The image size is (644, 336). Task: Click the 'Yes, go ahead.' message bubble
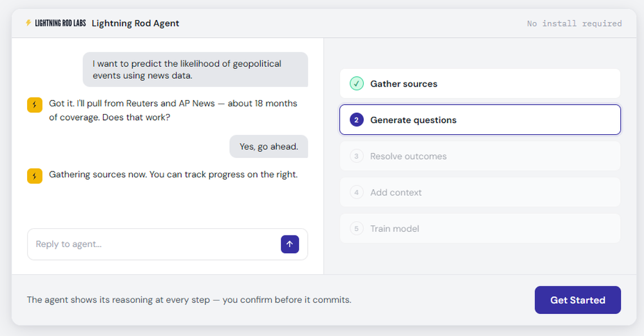coord(269,146)
